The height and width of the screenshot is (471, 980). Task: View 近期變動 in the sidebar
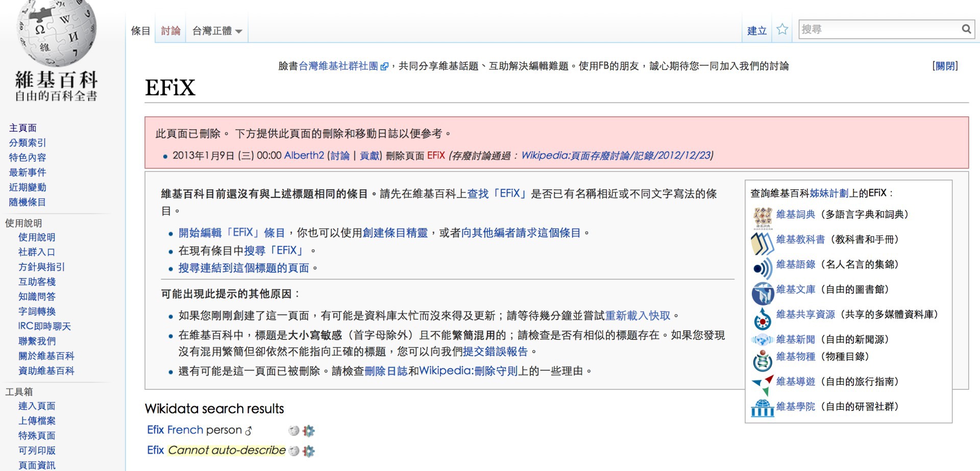[28, 187]
